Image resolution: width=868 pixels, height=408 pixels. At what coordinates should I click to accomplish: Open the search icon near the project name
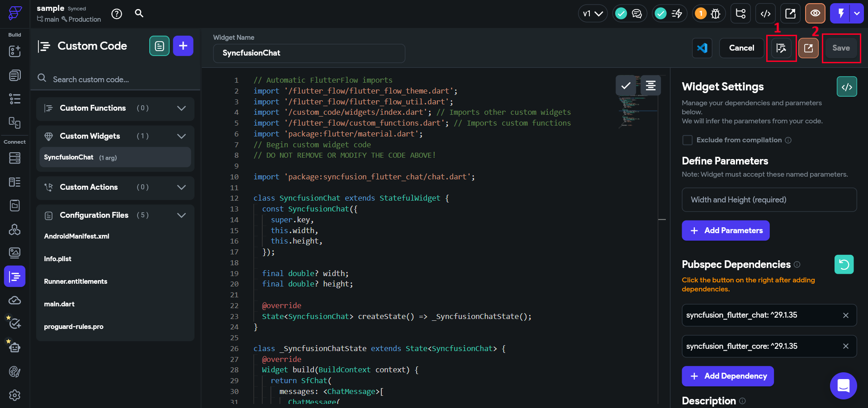[139, 14]
